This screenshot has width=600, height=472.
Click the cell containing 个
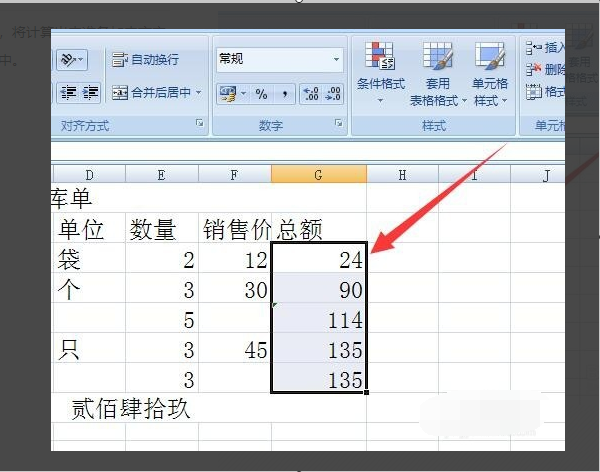pos(89,288)
